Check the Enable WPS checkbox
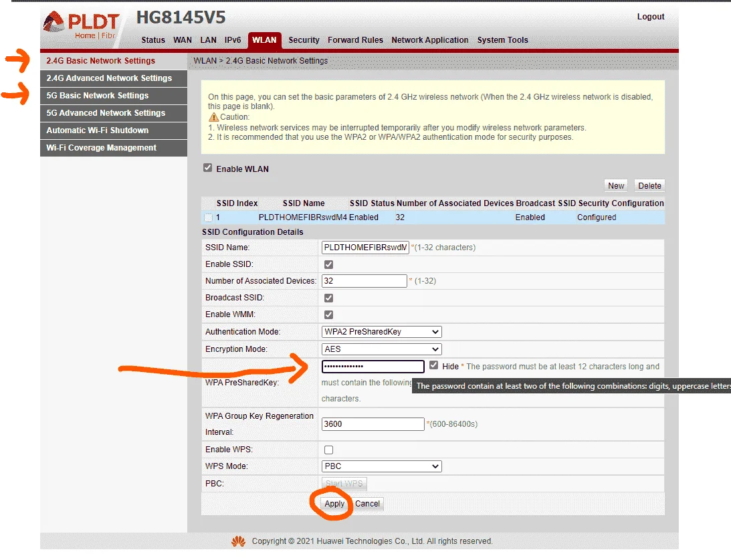The image size is (731, 560). pyautogui.click(x=328, y=450)
